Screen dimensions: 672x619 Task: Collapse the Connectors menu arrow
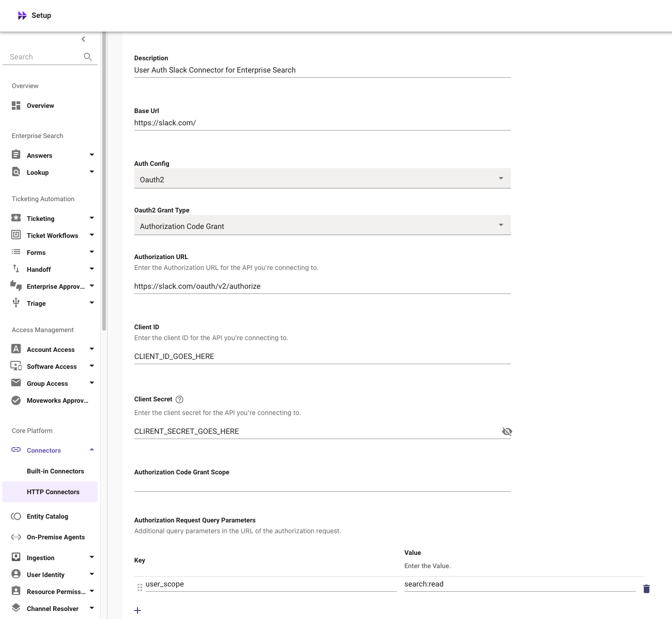[x=92, y=449]
